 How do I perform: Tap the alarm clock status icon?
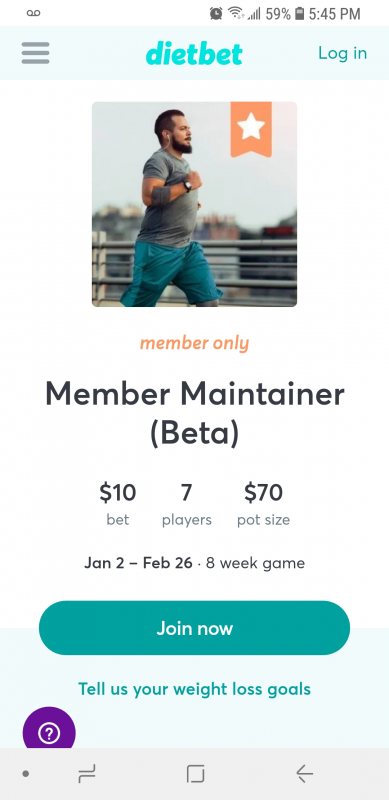[216, 14]
